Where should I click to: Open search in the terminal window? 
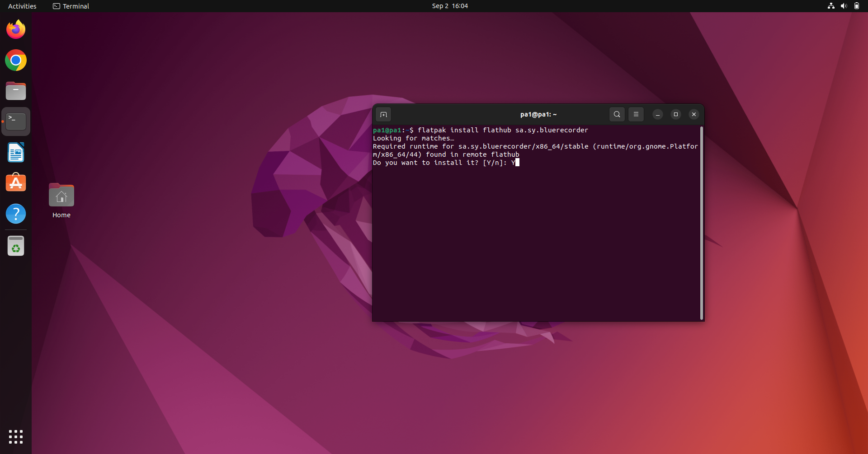(x=617, y=114)
